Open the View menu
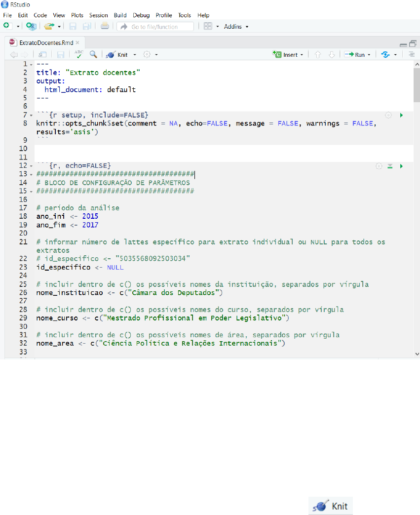 pyautogui.click(x=59, y=15)
